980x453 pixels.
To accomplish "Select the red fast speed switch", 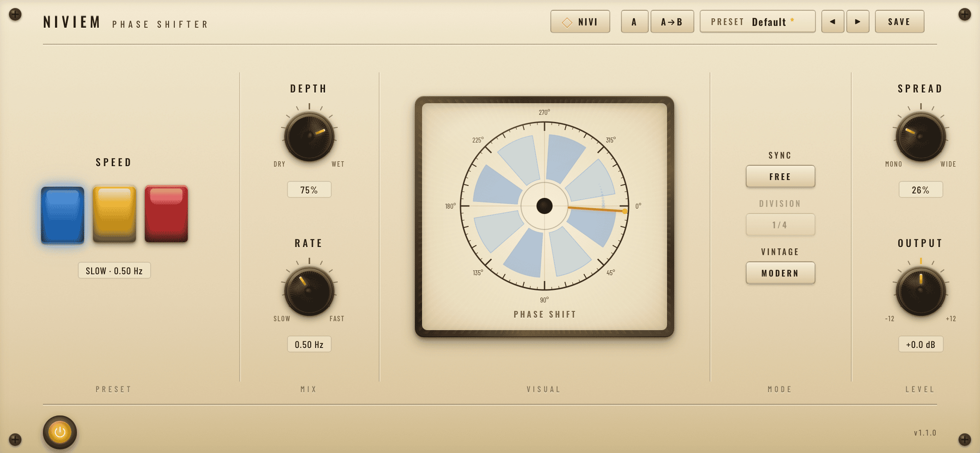I will click(x=166, y=214).
